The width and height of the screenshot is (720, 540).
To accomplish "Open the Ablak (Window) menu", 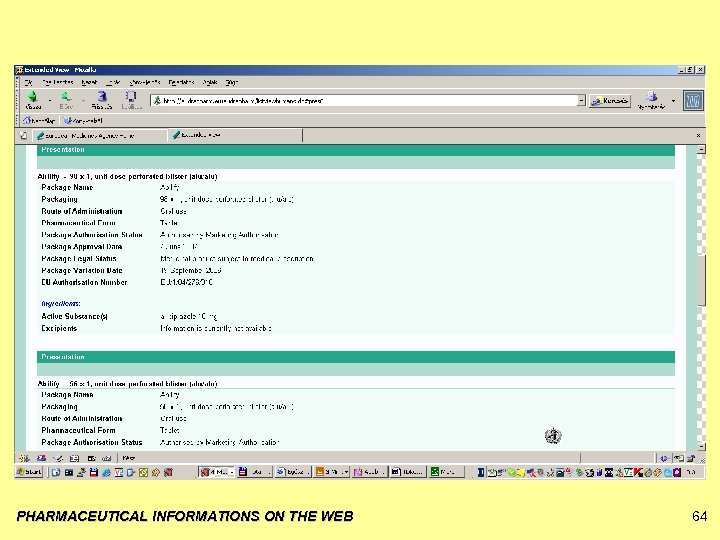I will click(210, 82).
